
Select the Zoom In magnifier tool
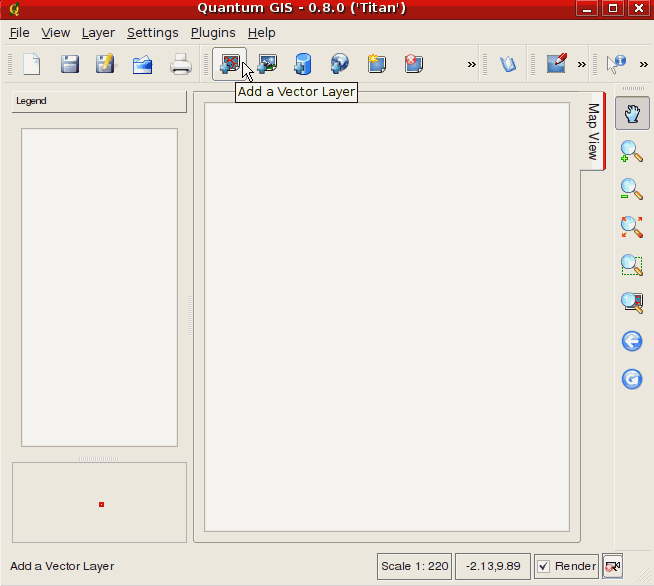[632, 151]
